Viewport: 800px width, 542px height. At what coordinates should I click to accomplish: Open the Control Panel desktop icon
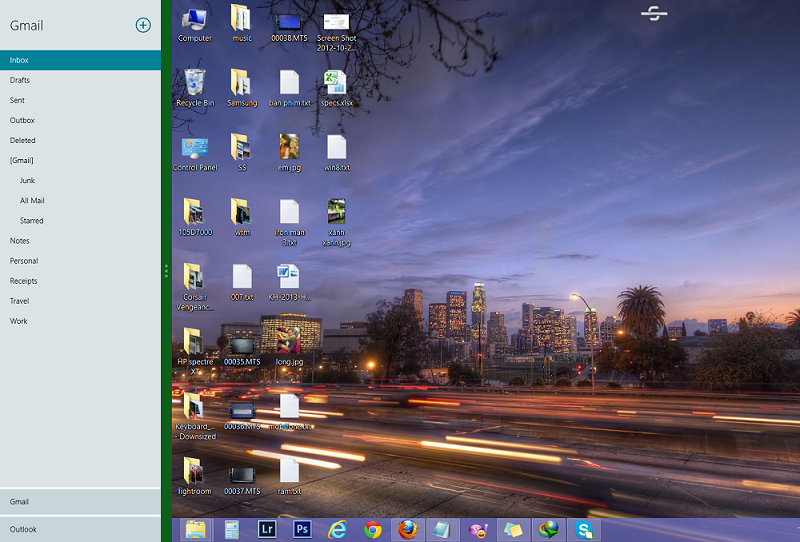195,153
